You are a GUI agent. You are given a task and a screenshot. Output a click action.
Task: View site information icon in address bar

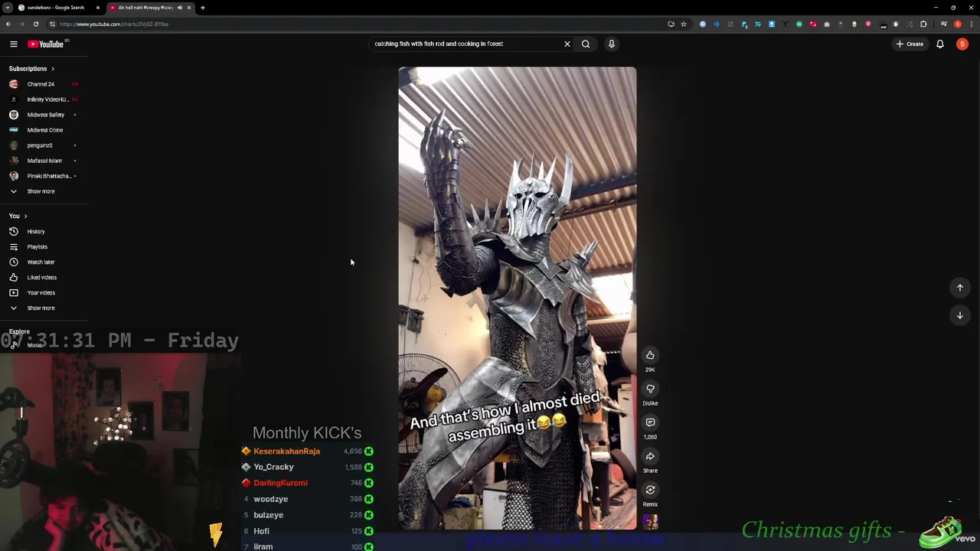53,24
